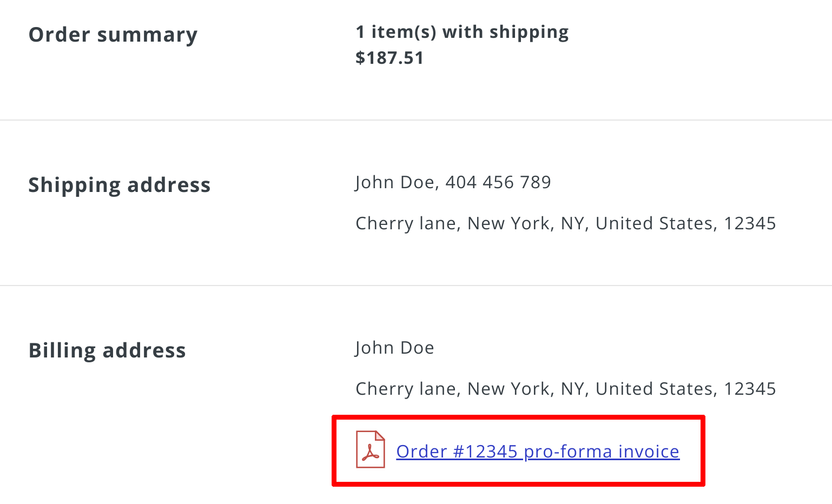
Task: Click inside the red highlighted invoice box
Action: click(x=518, y=450)
